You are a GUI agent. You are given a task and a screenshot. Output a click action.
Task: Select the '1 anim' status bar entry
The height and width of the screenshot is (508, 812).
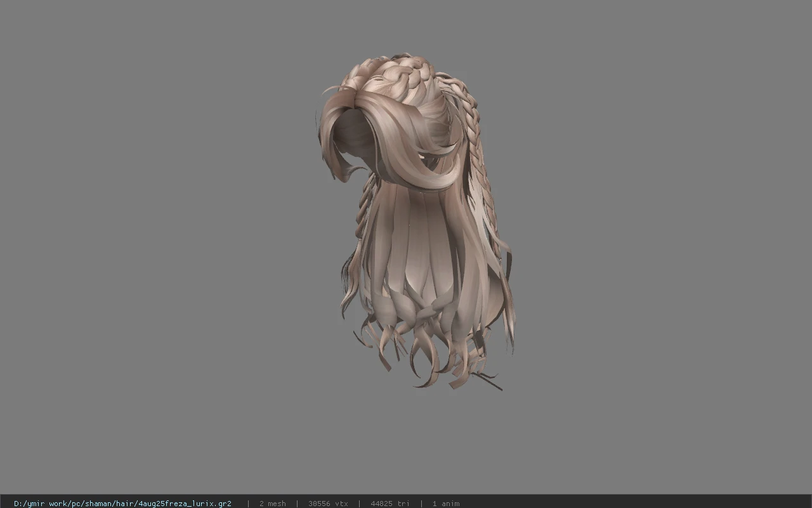[x=446, y=504]
